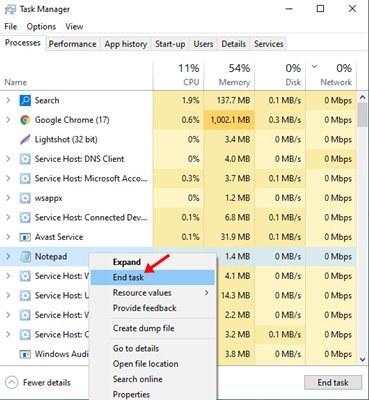369x400 pixels.
Task: Switch to the Services tab
Action: [x=269, y=44]
